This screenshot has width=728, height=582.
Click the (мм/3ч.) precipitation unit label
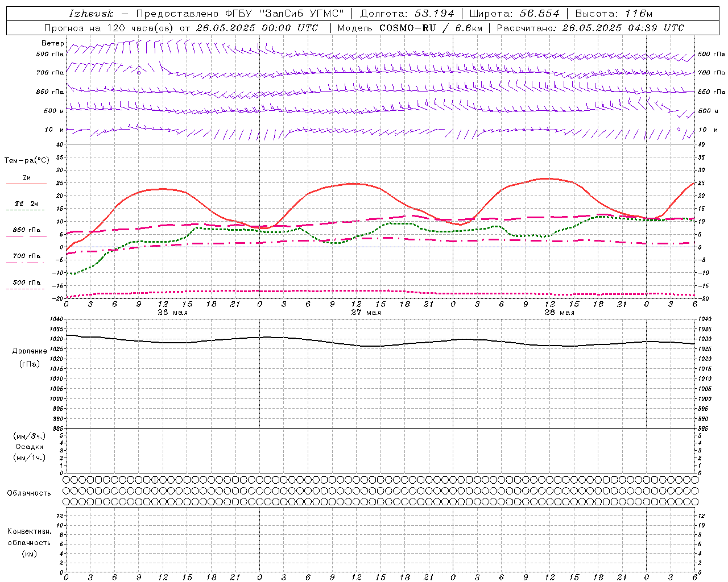(30, 436)
